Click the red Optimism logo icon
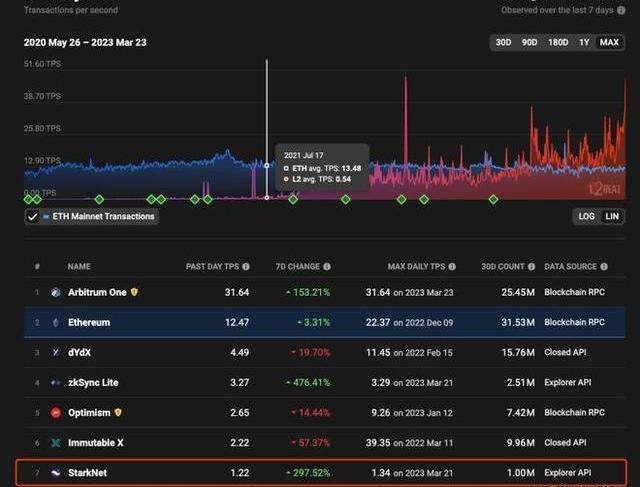Image resolution: width=640 pixels, height=487 pixels. coord(56,413)
